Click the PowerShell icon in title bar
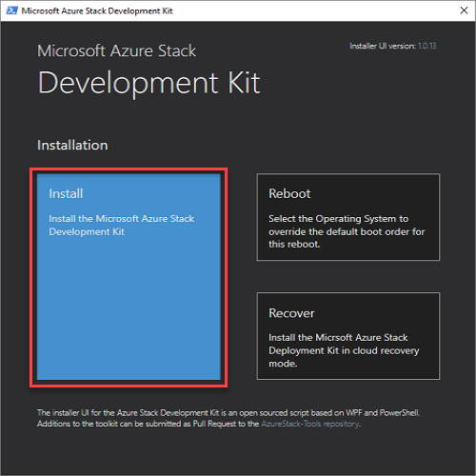This screenshot has width=476, height=476. click(12, 10)
